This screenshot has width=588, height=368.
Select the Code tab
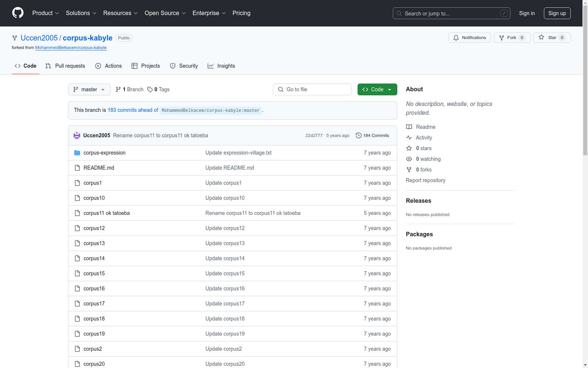[x=25, y=66]
